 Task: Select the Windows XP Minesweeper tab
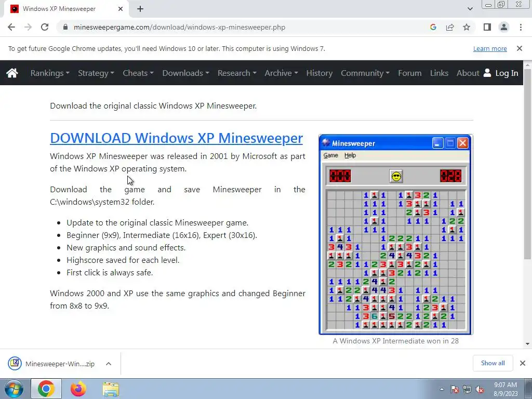pos(66,9)
